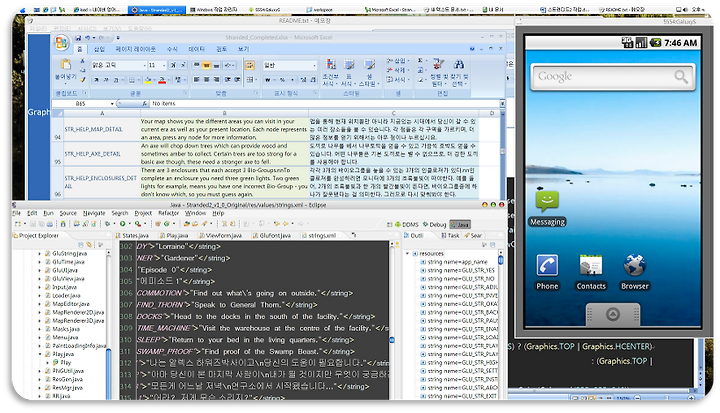Switch Eclipse to Debug perspective

coord(434,225)
